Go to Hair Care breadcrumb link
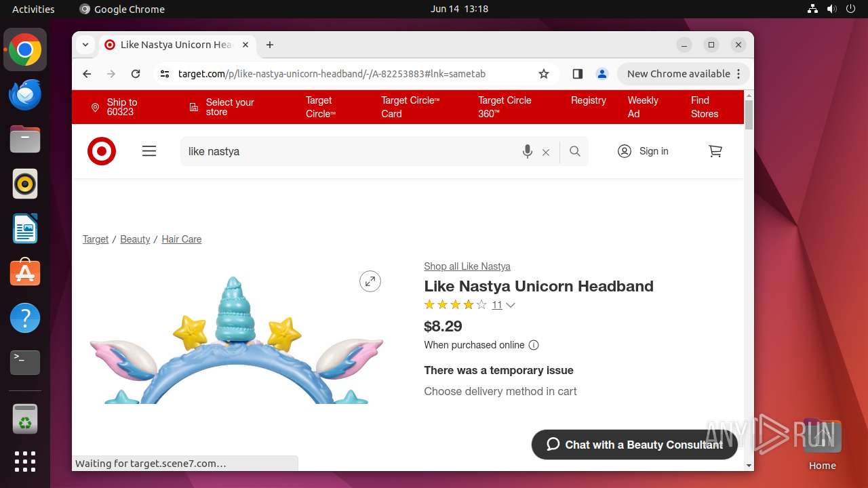 point(182,239)
